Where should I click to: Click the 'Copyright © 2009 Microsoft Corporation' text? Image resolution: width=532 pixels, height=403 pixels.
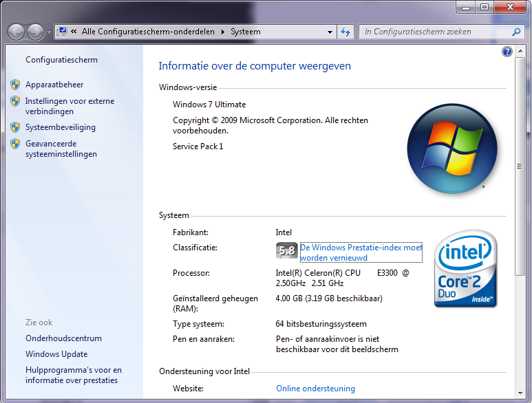point(247,120)
